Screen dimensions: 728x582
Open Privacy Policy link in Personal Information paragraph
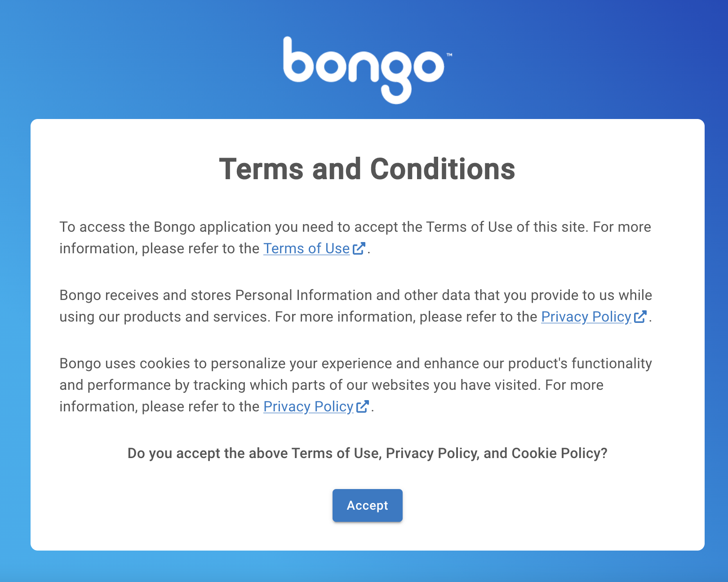pyautogui.click(x=586, y=317)
